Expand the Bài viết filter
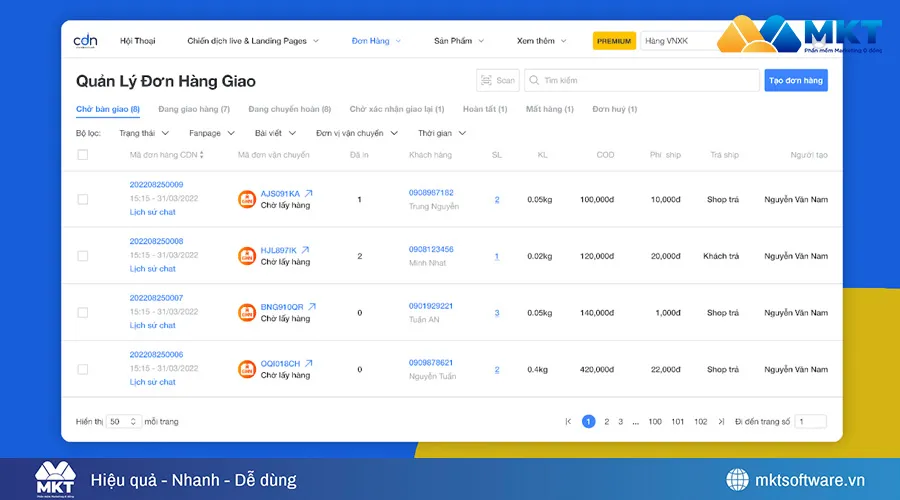Viewport: 900px width, 500px height. pos(276,133)
